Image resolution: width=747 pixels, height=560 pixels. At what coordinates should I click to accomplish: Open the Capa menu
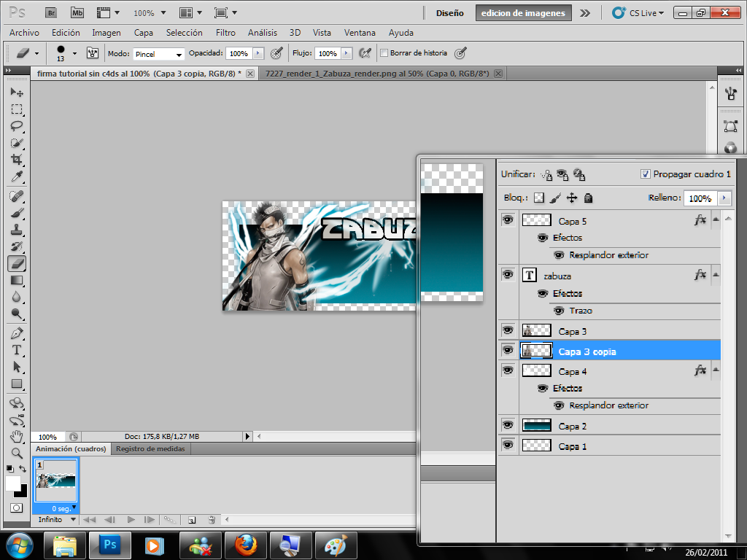(x=144, y=32)
